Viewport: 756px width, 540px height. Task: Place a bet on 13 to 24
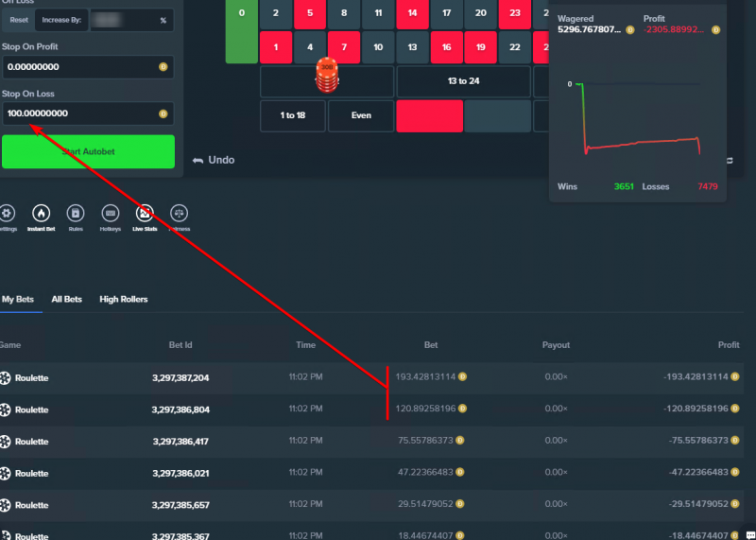point(463,81)
